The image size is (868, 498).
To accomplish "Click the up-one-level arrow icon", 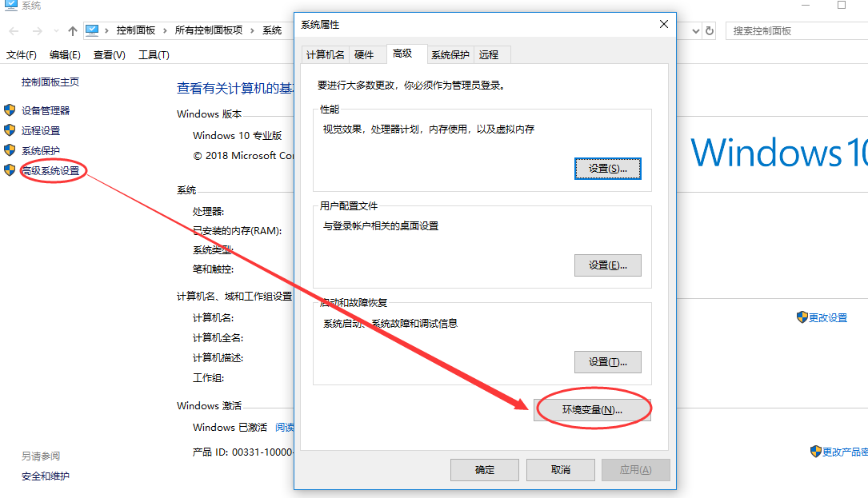I will tap(73, 31).
